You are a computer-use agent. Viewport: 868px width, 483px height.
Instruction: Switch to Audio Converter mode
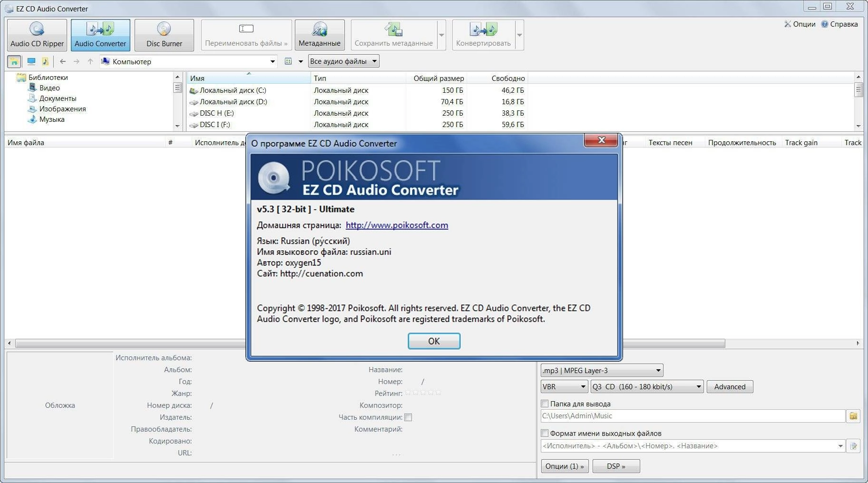point(100,35)
